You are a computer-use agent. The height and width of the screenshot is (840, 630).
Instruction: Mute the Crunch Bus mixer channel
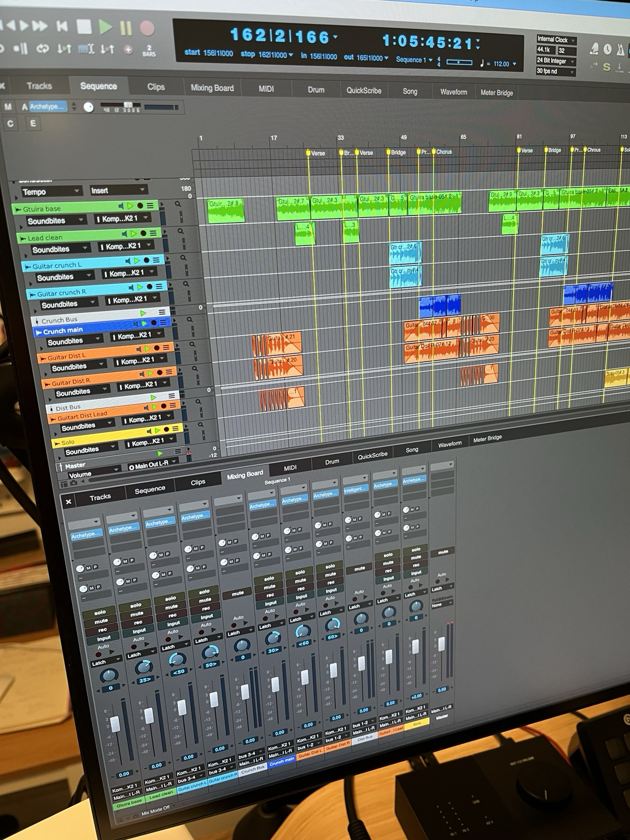(237, 593)
